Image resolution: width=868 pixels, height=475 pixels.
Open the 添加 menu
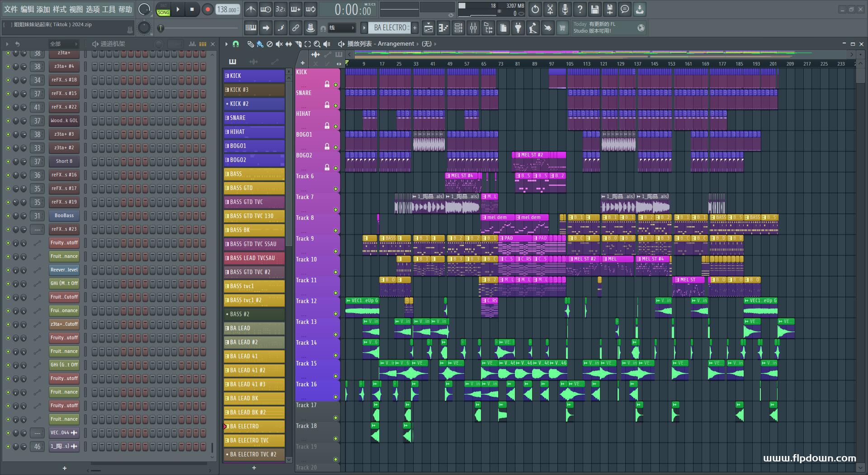point(43,9)
